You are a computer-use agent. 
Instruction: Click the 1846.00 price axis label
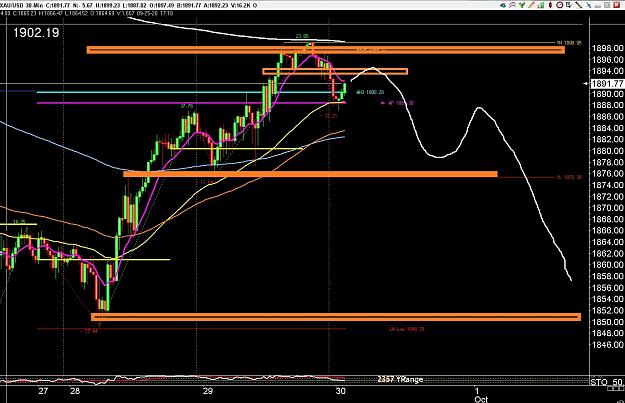[607, 344]
